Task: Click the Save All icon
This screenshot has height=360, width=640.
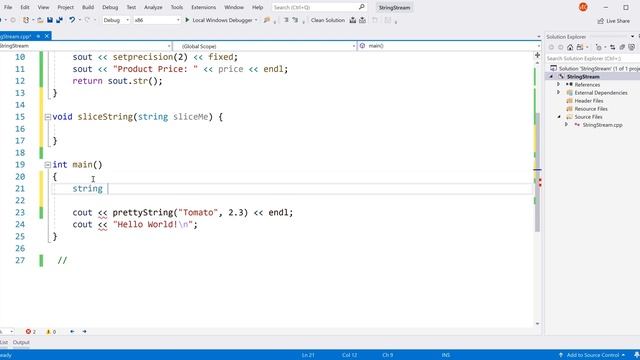Action: pyautogui.click(x=60, y=20)
